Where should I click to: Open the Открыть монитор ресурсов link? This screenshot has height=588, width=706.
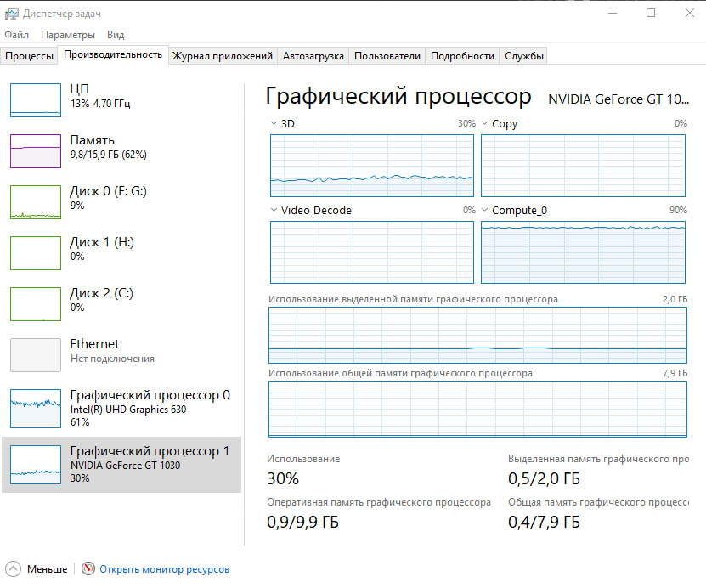pyautogui.click(x=164, y=569)
